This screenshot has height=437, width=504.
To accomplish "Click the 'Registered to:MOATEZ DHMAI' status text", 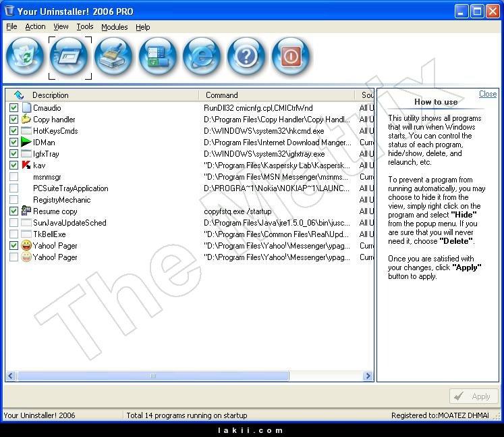I will (440, 415).
